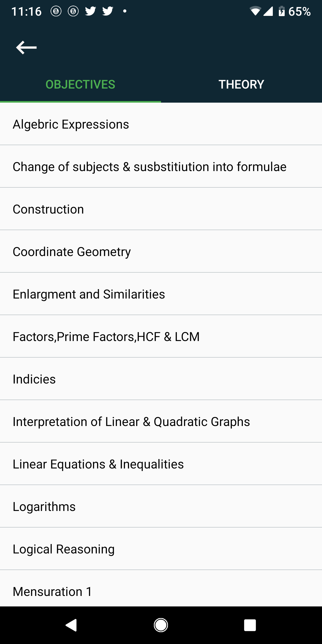Tap the back arrow in header
Viewport: 322px width, 644px height.
coord(26,47)
